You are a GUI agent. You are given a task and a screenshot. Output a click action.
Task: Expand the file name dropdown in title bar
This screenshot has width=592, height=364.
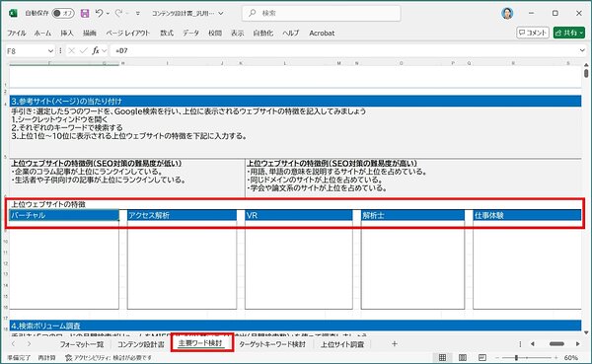[221, 13]
